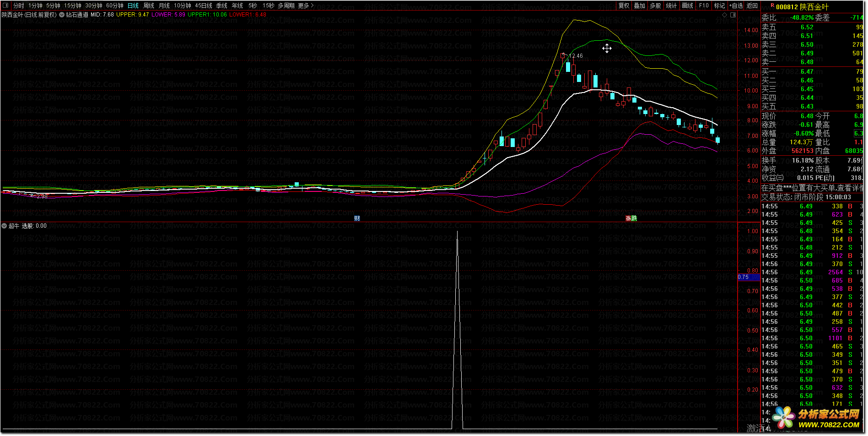Select the 30分钟 period tab
The image size is (868, 436).
click(94, 5)
